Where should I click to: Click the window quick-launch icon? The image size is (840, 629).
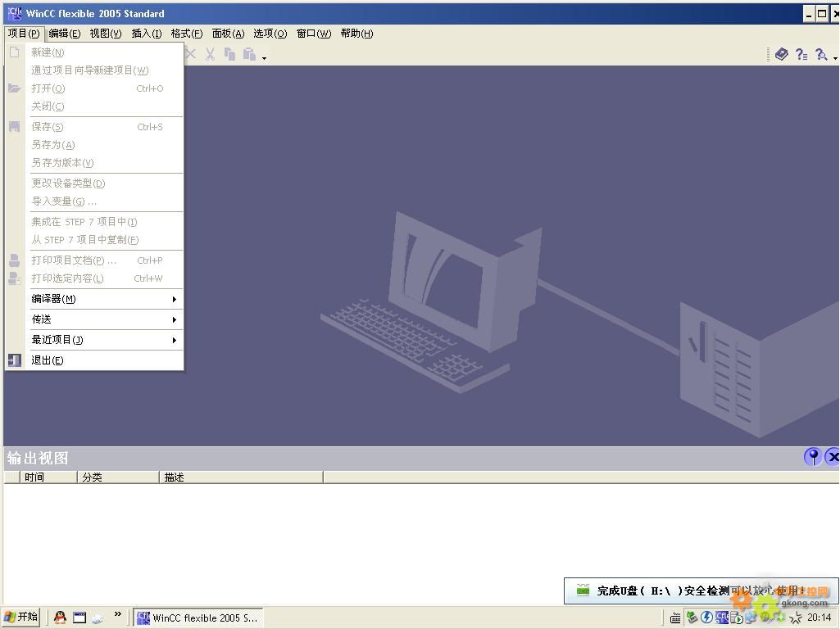click(79, 618)
